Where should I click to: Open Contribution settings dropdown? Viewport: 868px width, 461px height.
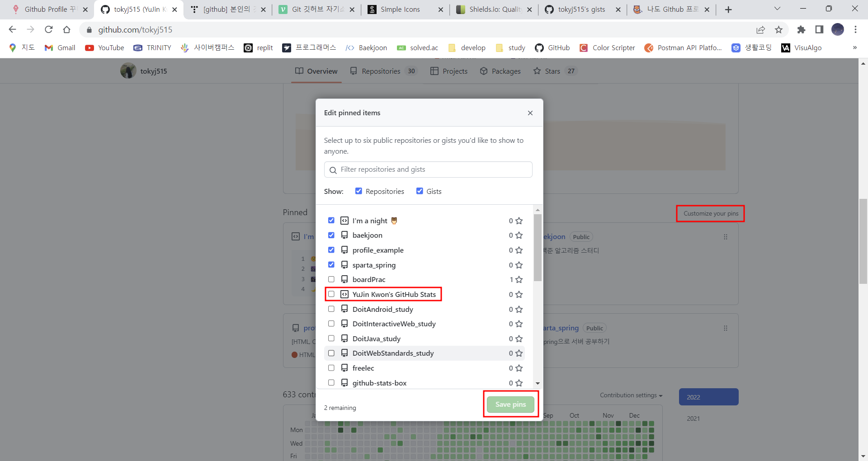click(x=631, y=395)
